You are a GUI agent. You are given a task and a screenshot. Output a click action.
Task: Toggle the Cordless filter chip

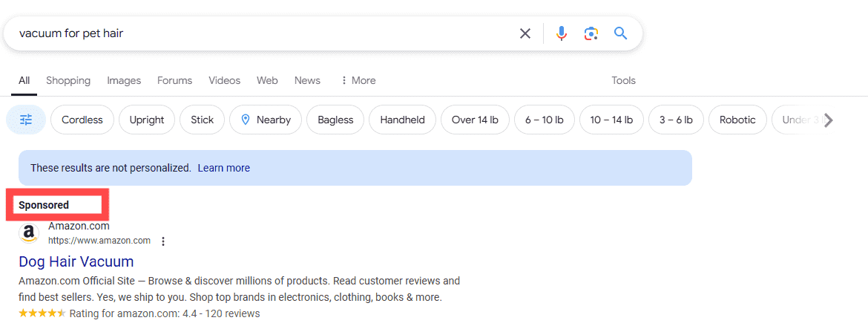pos(82,120)
